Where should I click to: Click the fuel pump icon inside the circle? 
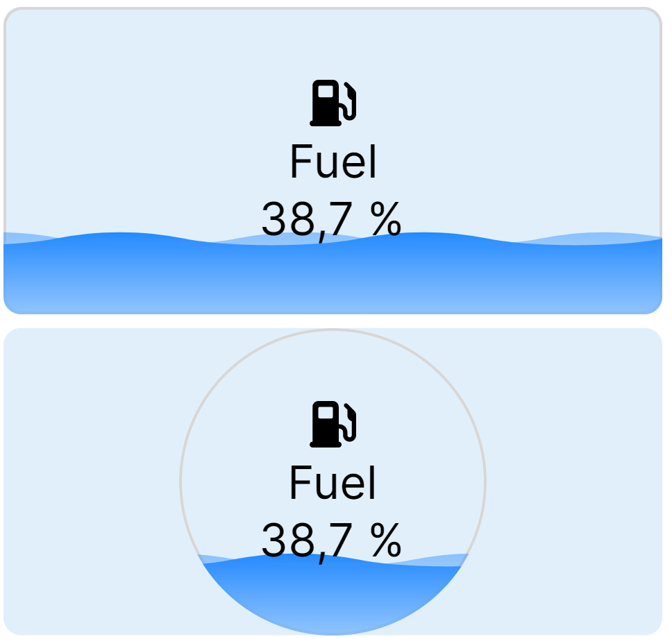[332, 423]
